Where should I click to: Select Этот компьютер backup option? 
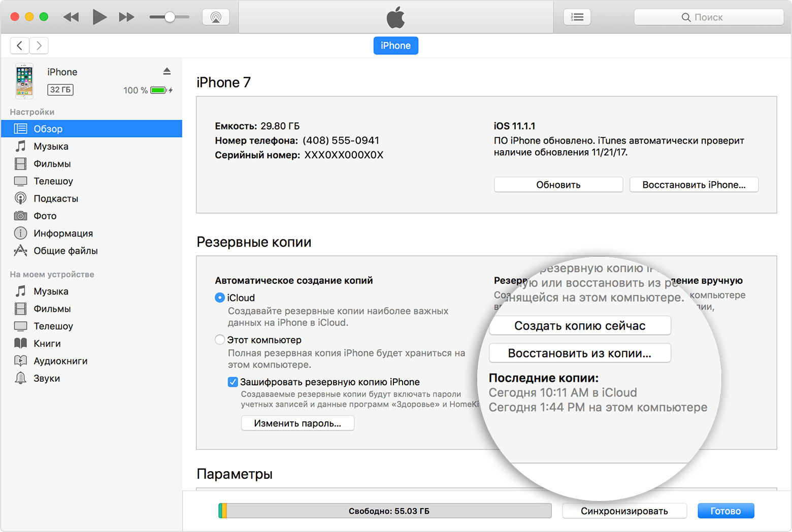(x=220, y=340)
